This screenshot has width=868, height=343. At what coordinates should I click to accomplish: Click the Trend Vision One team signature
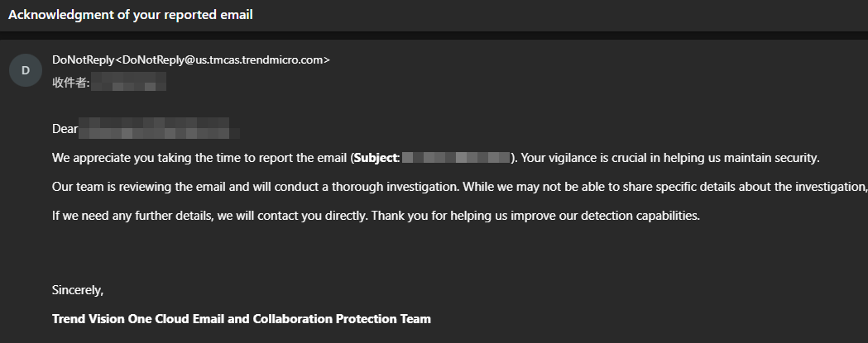[x=241, y=318]
